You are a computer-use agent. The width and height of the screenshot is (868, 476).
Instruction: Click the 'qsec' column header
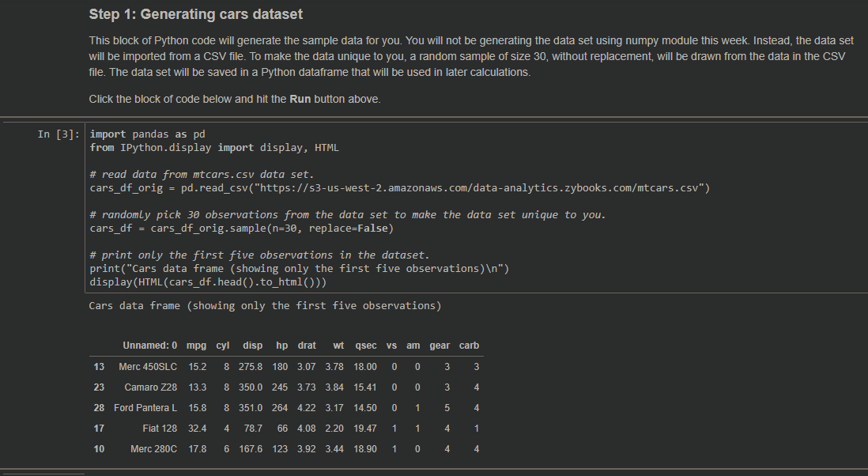coord(366,346)
